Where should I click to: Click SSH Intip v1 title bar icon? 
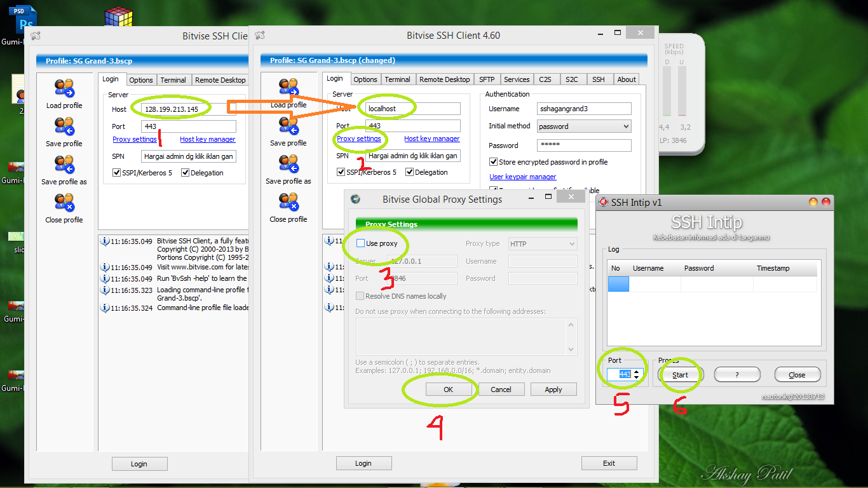[x=603, y=202]
